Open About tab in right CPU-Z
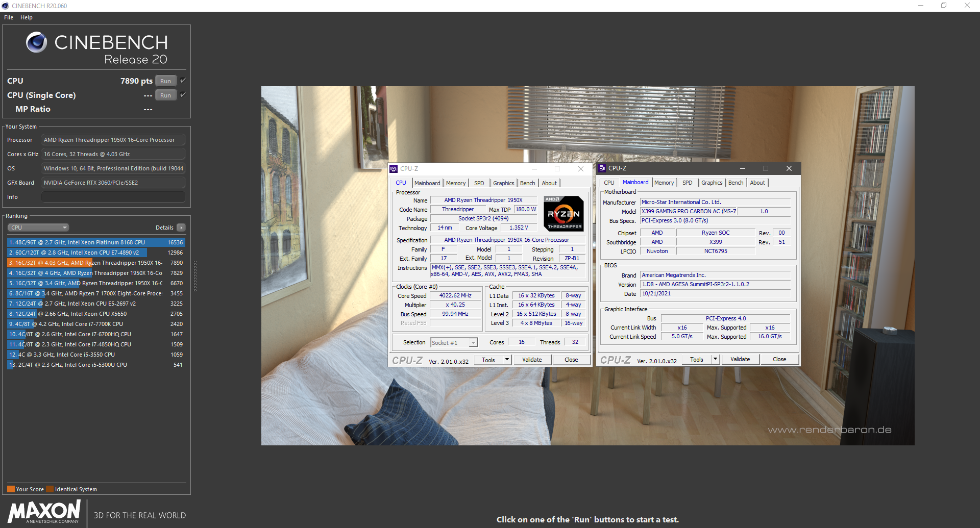Screen dimensions: 980x528 click(x=757, y=183)
